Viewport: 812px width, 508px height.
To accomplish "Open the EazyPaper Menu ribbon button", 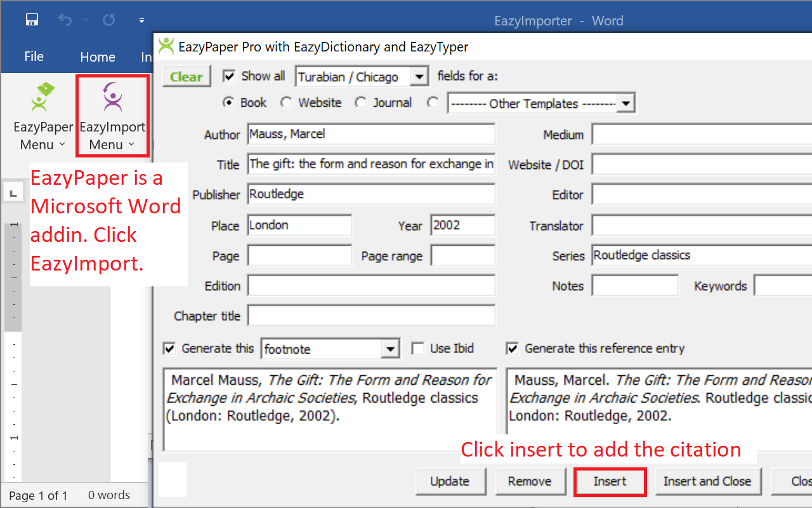I will tap(43, 116).
